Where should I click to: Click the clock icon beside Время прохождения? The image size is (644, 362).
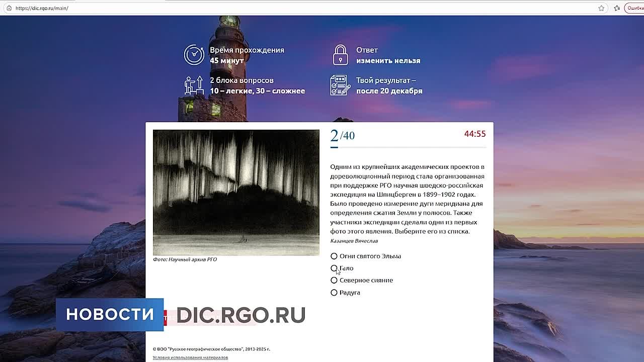pyautogui.click(x=194, y=55)
